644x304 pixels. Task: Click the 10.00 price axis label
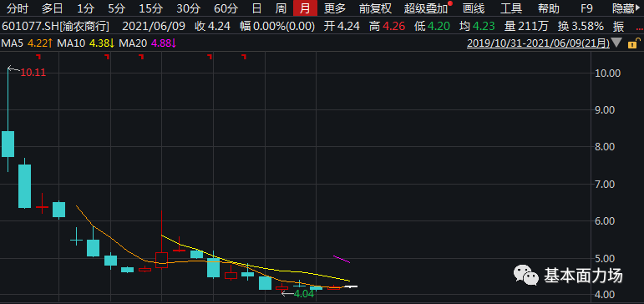607,73
